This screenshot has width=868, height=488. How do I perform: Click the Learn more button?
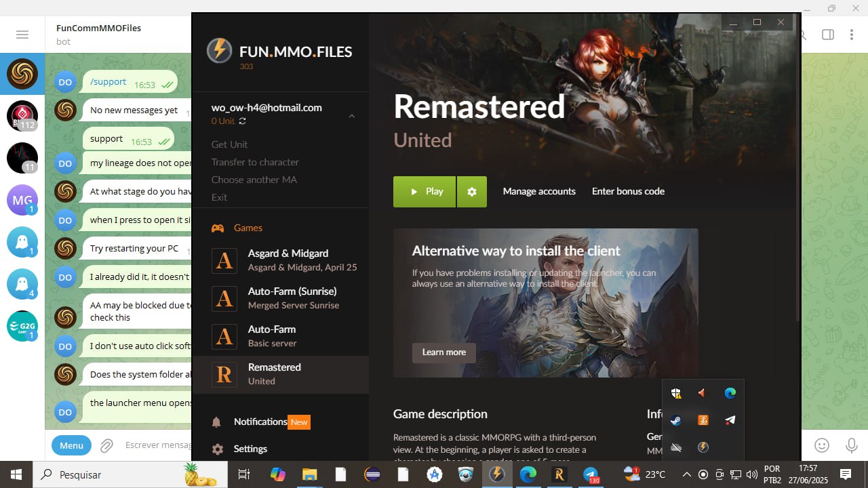pyautogui.click(x=443, y=352)
